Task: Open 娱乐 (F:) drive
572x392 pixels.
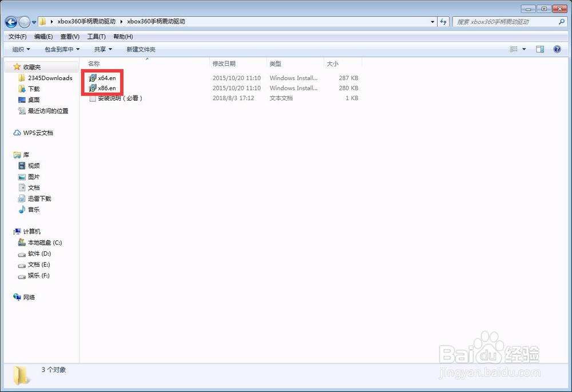Action: [39, 275]
